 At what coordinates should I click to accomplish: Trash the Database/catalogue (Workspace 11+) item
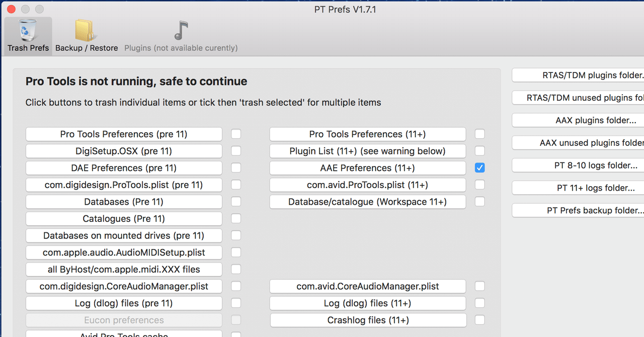(367, 202)
